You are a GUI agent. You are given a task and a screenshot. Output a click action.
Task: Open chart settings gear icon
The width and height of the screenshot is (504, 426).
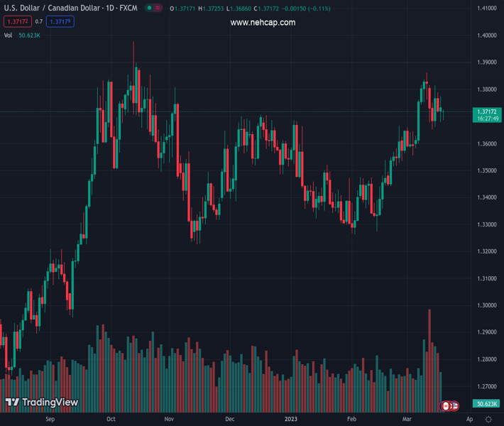488,420
